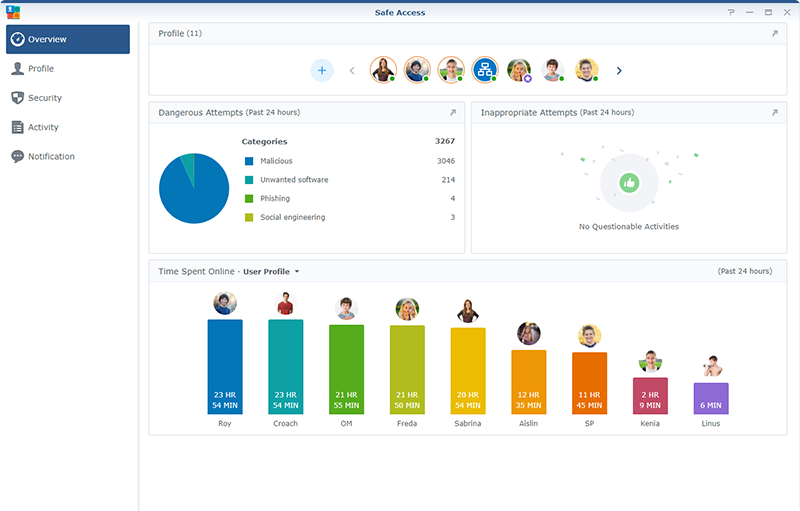Click SP's 11 HR 45 MIN bar

coord(589,383)
